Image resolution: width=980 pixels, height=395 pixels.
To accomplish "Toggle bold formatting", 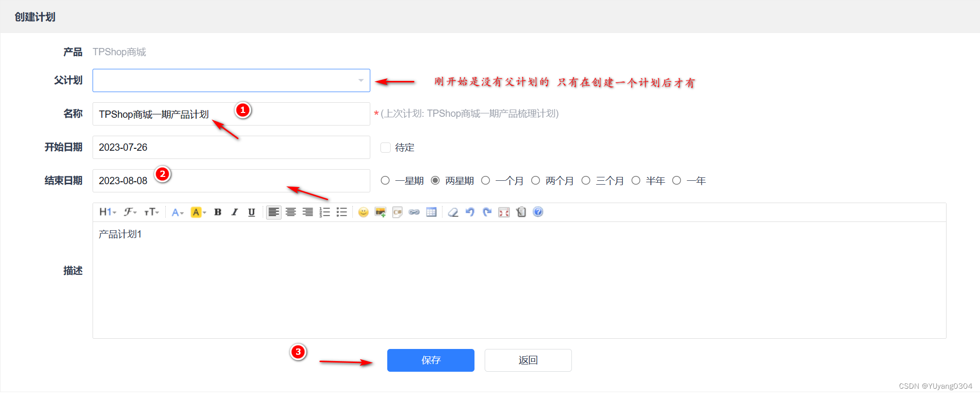I will 218,212.
